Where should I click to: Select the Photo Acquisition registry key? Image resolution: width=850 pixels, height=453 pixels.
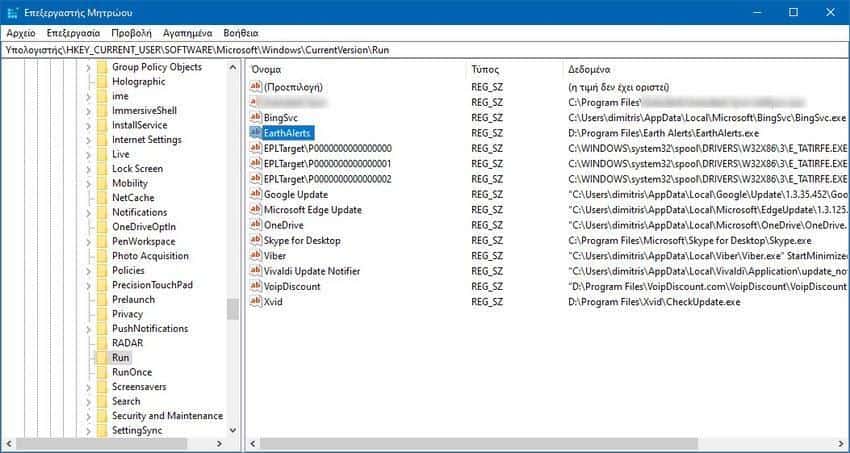coord(150,256)
